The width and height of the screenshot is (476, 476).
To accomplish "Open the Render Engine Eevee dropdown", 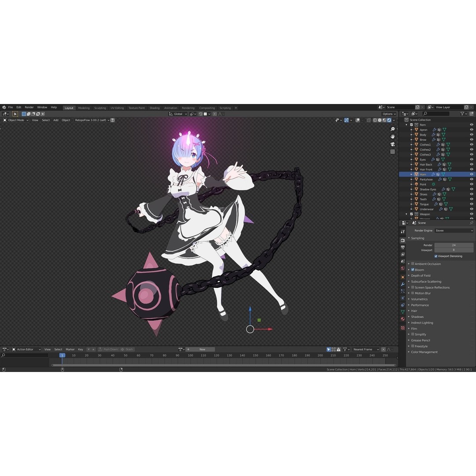I will pyautogui.click(x=454, y=231).
